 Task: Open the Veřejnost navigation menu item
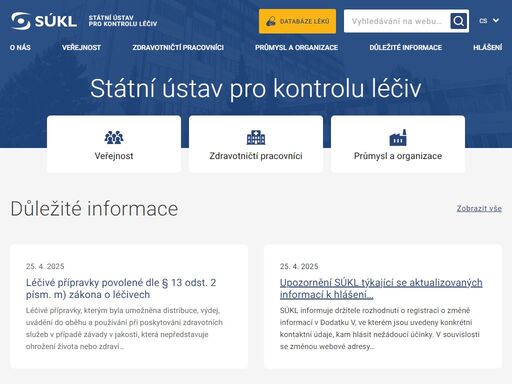pos(81,47)
